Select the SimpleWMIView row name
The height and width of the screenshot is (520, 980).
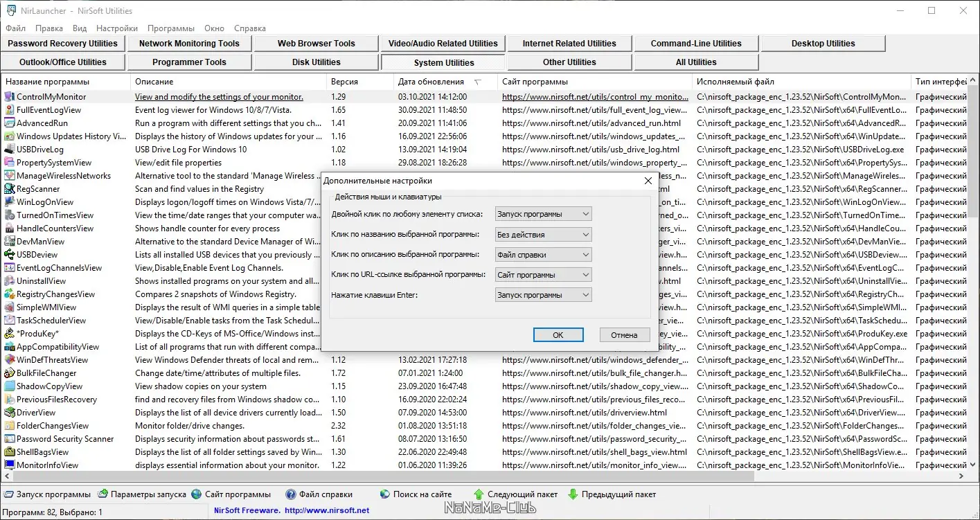tap(46, 307)
